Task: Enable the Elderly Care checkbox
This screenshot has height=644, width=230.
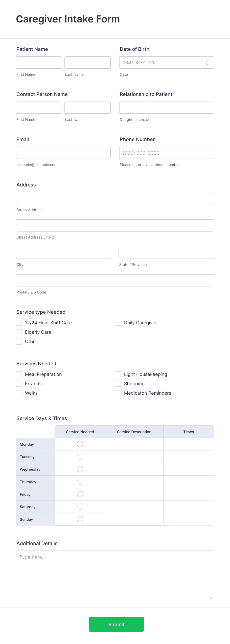Action: tap(19, 332)
